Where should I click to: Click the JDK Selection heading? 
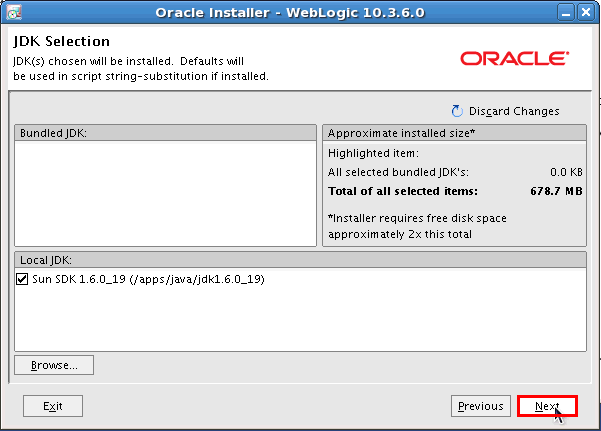pyautogui.click(x=62, y=42)
